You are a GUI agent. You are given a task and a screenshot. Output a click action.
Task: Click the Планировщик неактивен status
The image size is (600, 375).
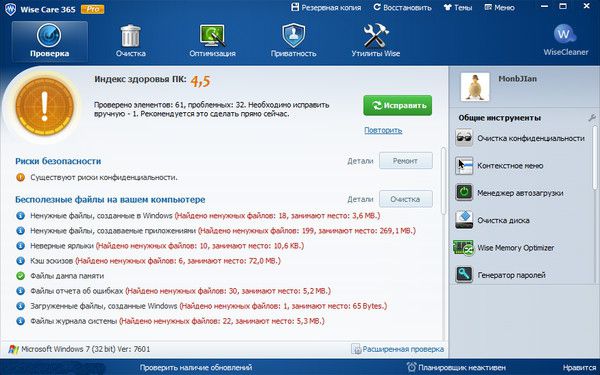[456, 368]
